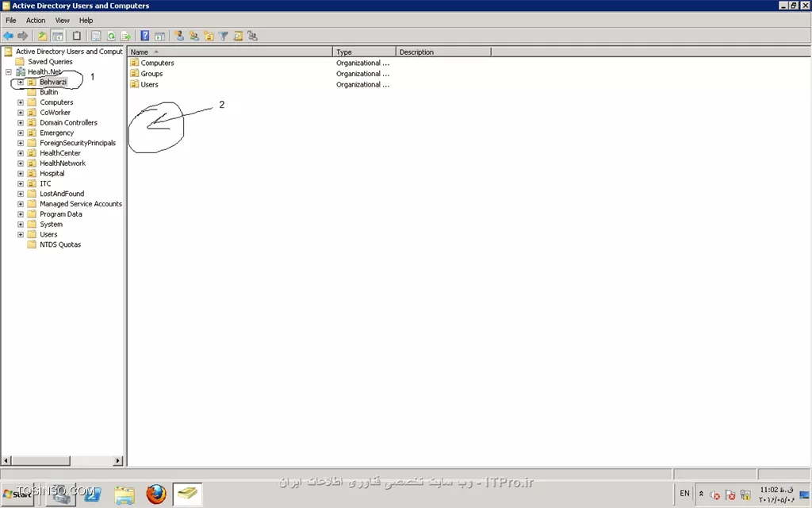This screenshot has height=508, width=812.
Task: Open the Action menu
Action: pos(36,20)
